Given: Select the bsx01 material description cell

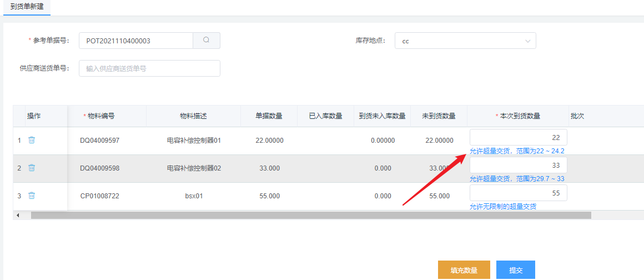Looking at the screenshot, I should click(x=194, y=196).
